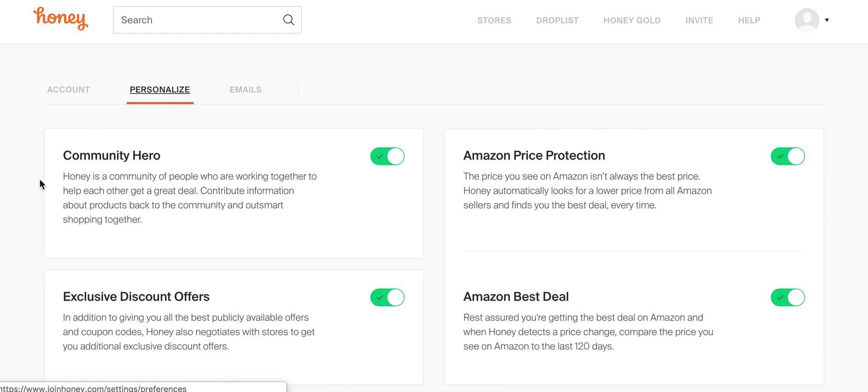Toggle off Community Hero switch
The image size is (868, 392).
point(387,156)
